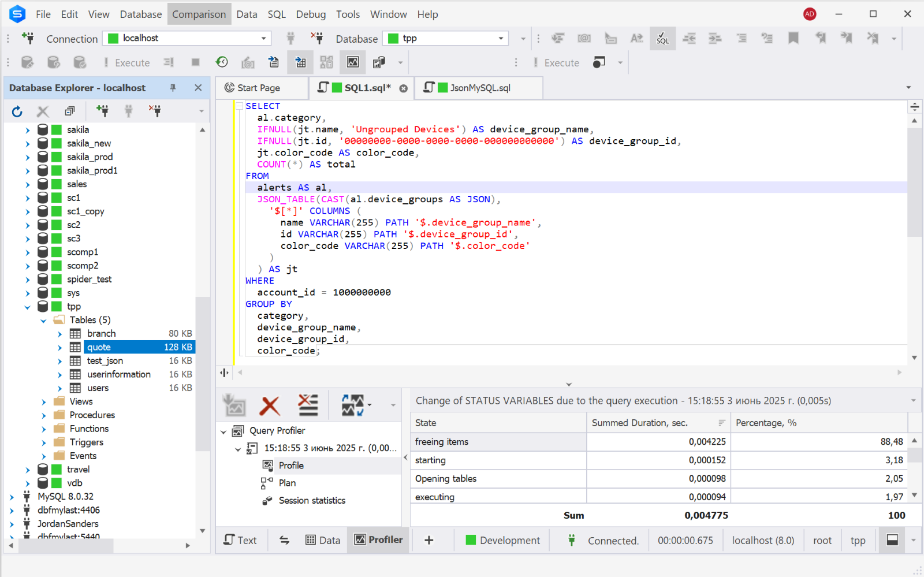Open the Comparison menu
The width and height of the screenshot is (924, 577).
click(x=199, y=14)
